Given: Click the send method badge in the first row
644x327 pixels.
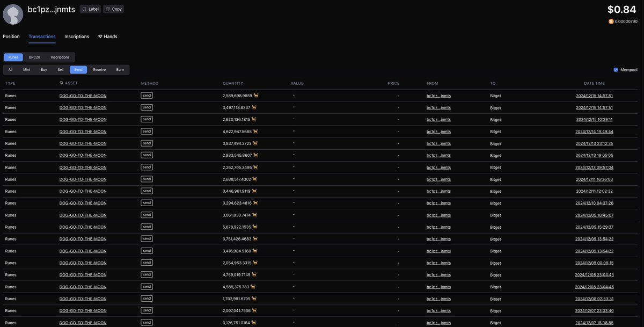Looking at the screenshot, I should point(146,95).
